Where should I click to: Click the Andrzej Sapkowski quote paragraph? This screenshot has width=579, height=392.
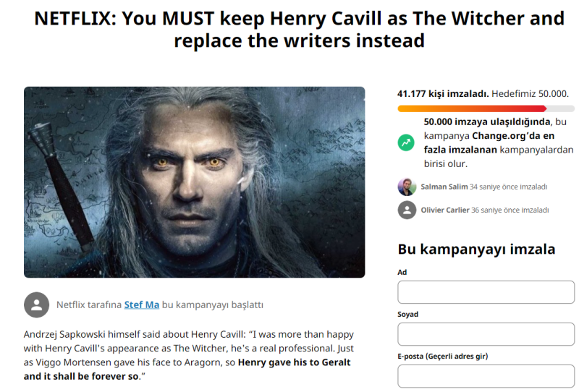click(188, 355)
